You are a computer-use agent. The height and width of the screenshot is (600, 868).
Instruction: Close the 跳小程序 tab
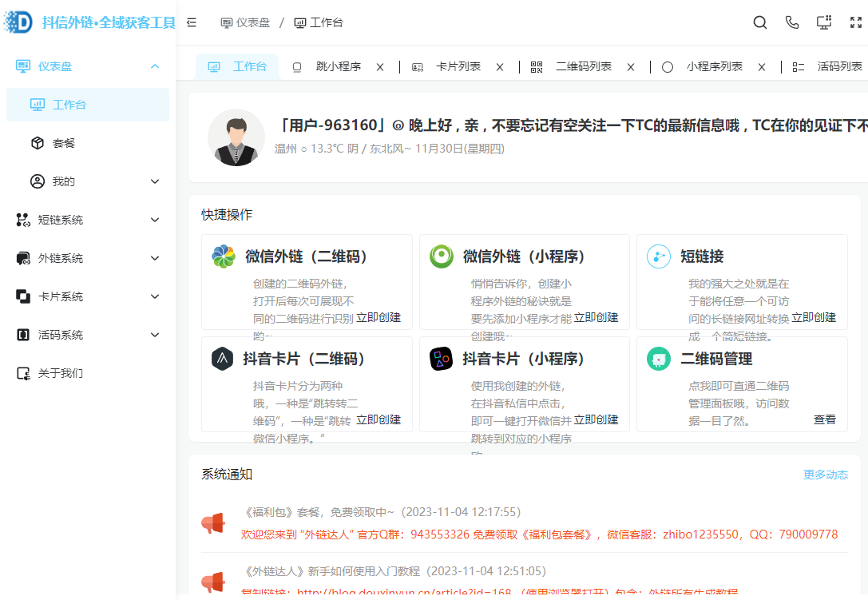[380, 67]
